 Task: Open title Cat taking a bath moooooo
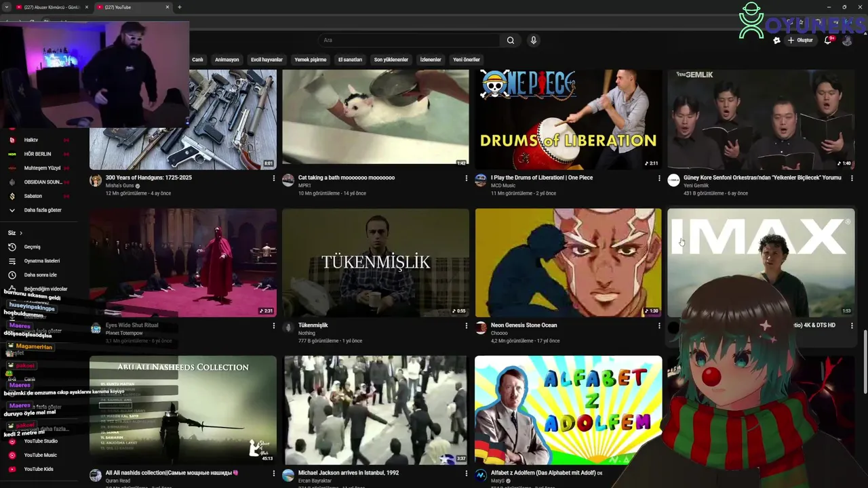click(347, 178)
